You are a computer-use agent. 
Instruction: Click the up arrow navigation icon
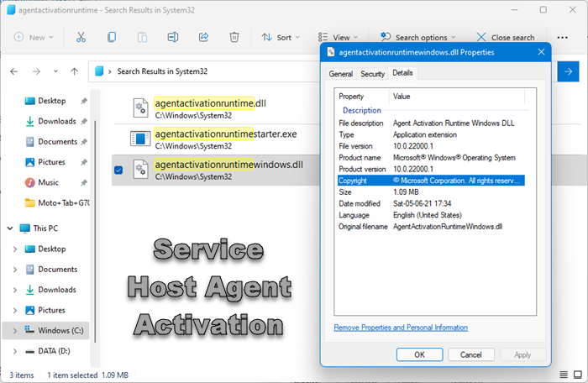74,71
